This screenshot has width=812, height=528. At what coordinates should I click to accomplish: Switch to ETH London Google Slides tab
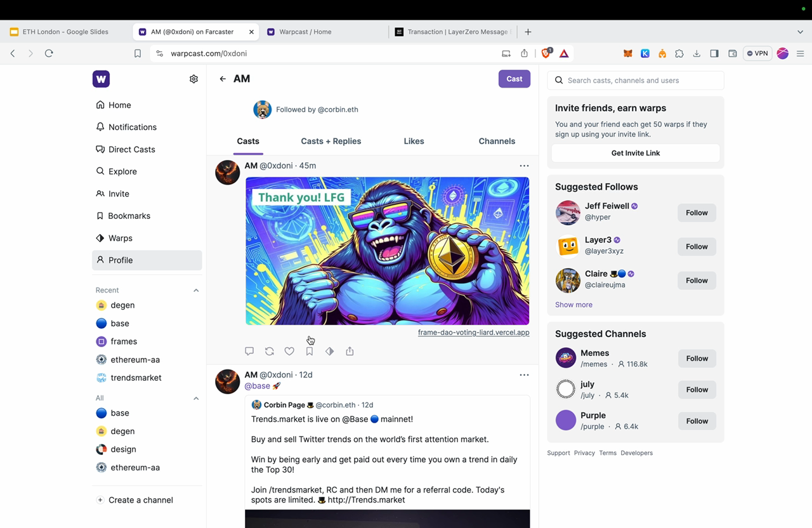pos(65,32)
